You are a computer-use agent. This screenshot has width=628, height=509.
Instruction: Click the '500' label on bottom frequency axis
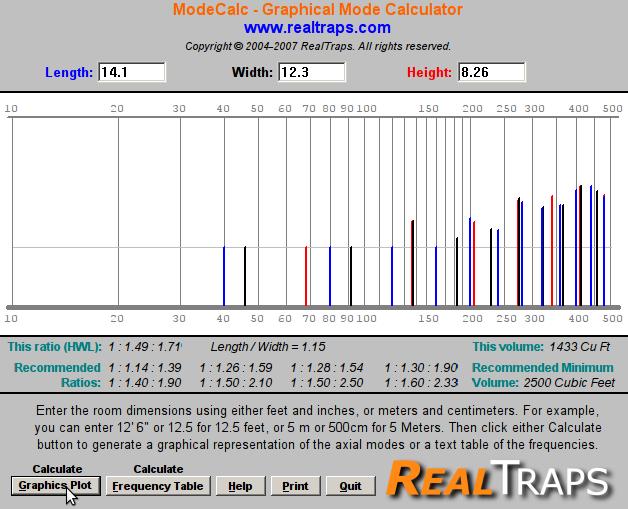[613, 319]
